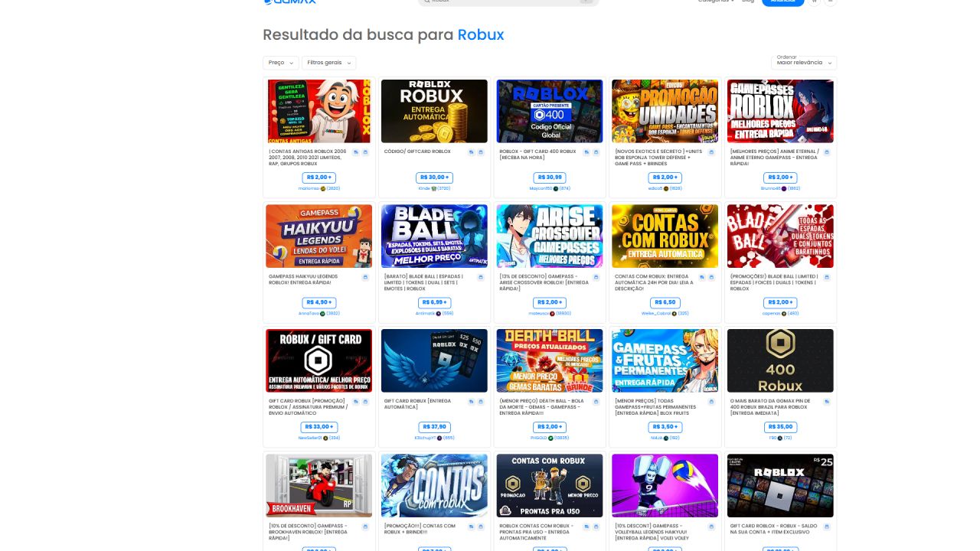The height and width of the screenshot is (551, 980).
Task: Open the shopping cart icon top right
Action: coord(813,2)
